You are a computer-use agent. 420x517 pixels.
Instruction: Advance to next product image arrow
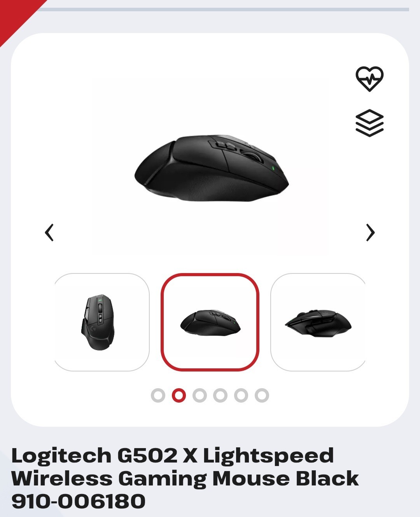[371, 233]
